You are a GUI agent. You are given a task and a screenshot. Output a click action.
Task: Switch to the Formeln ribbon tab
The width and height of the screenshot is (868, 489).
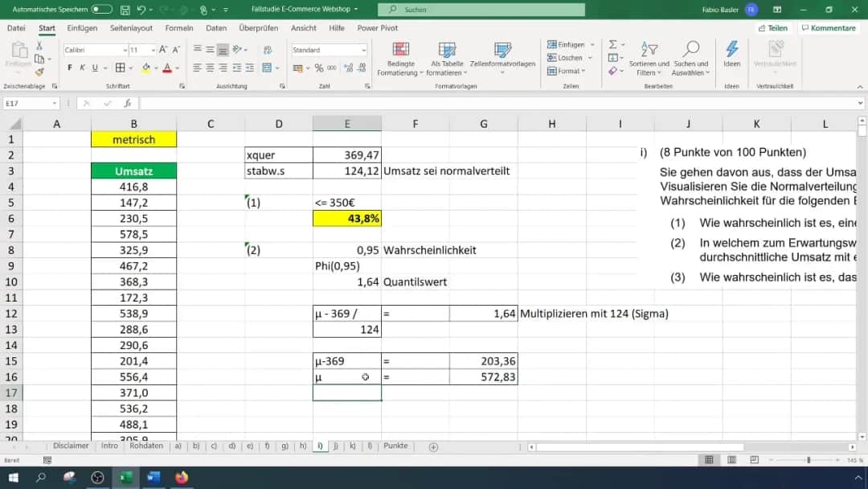(178, 27)
